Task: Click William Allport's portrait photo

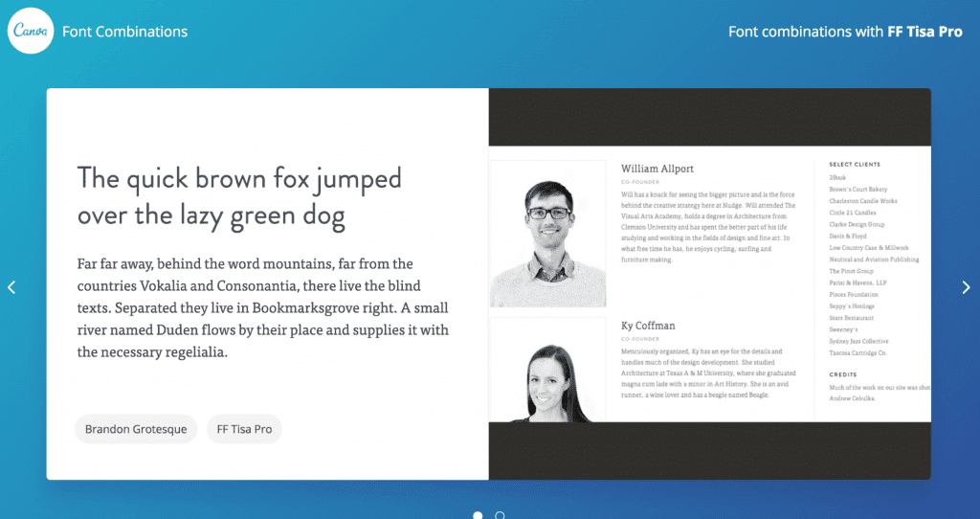Action: click(x=547, y=232)
